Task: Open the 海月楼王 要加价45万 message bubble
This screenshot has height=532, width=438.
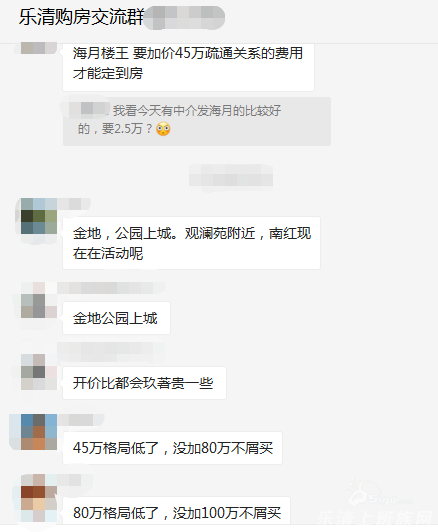Action: (188, 67)
